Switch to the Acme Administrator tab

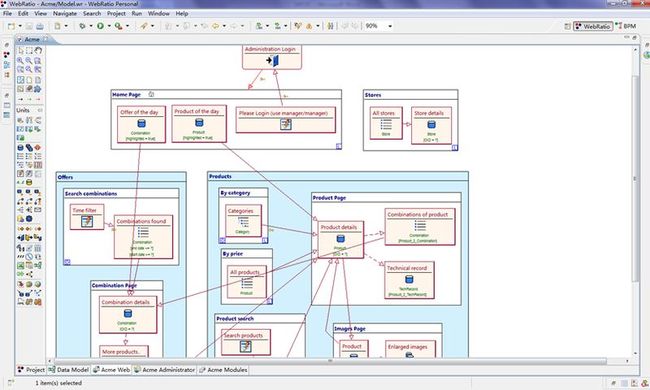(x=164, y=370)
